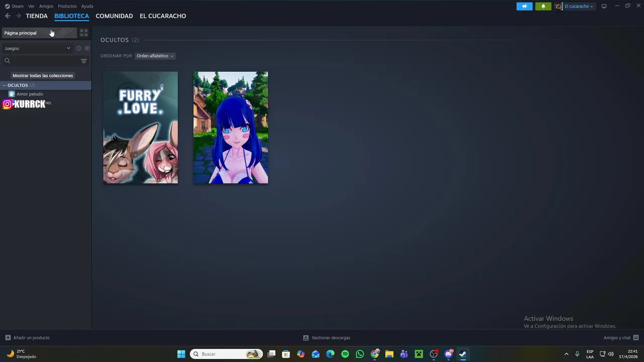Click the taskbar Buscar search box
This screenshot has width=644, height=362.
click(x=226, y=354)
